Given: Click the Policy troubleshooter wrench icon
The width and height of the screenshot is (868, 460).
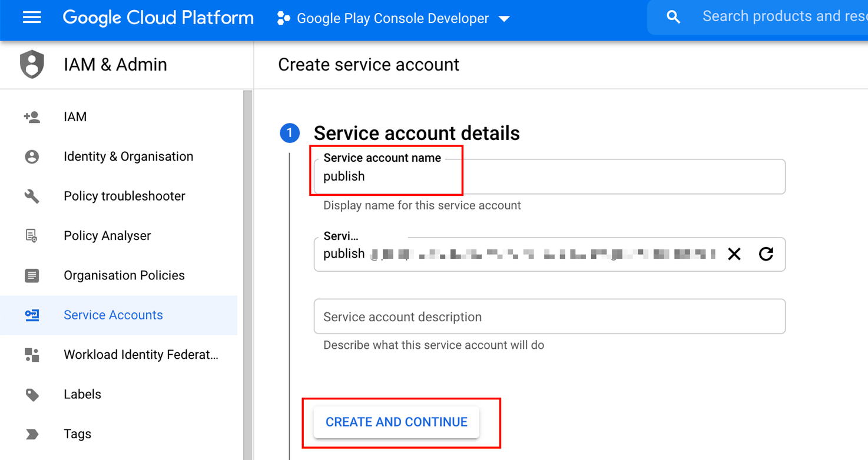Looking at the screenshot, I should [32, 196].
